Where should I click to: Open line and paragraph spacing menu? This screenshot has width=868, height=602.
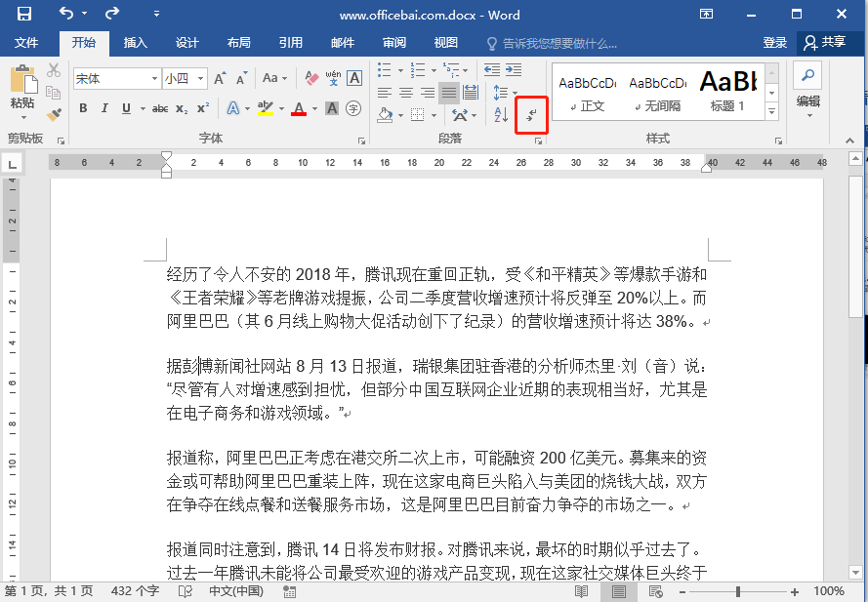[x=505, y=93]
